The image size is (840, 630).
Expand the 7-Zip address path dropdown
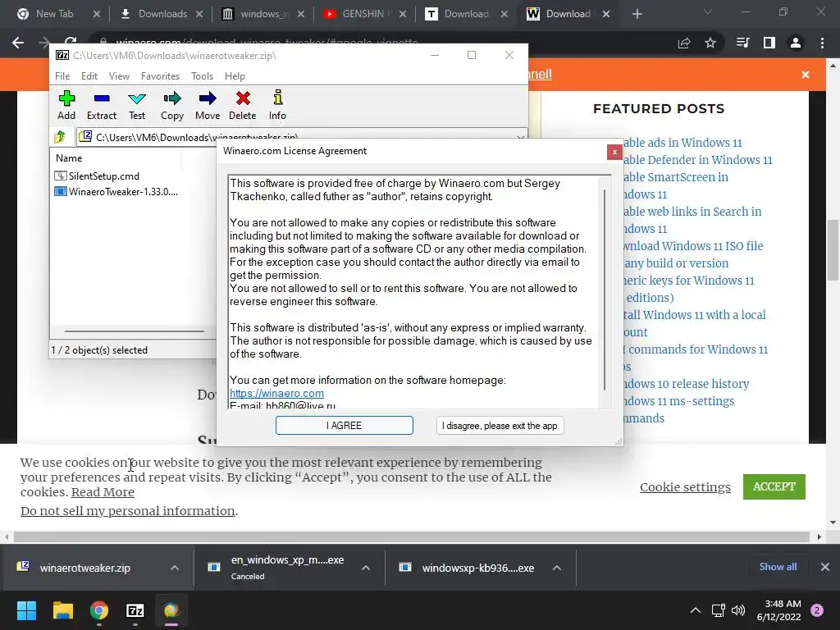tap(520, 138)
